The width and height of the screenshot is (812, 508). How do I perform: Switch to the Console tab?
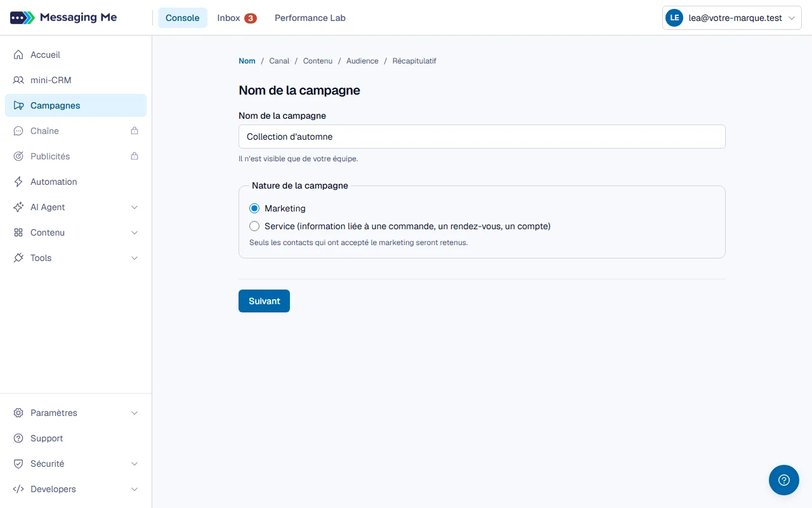[183, 18]
